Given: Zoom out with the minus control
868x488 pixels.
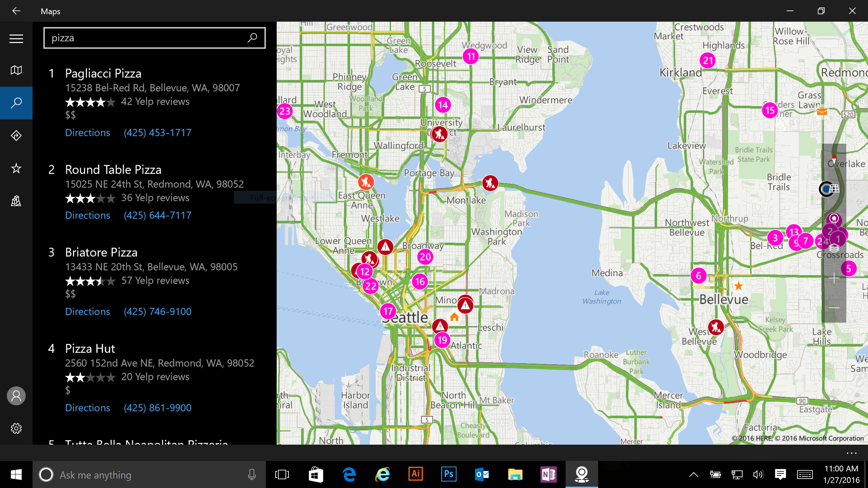Looking at the screenshot, I should 834,308.
